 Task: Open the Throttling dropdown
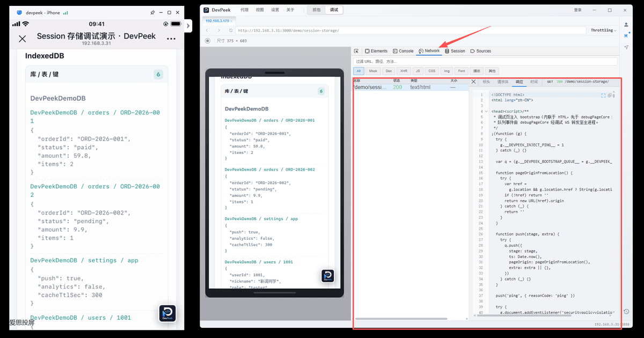604,31
